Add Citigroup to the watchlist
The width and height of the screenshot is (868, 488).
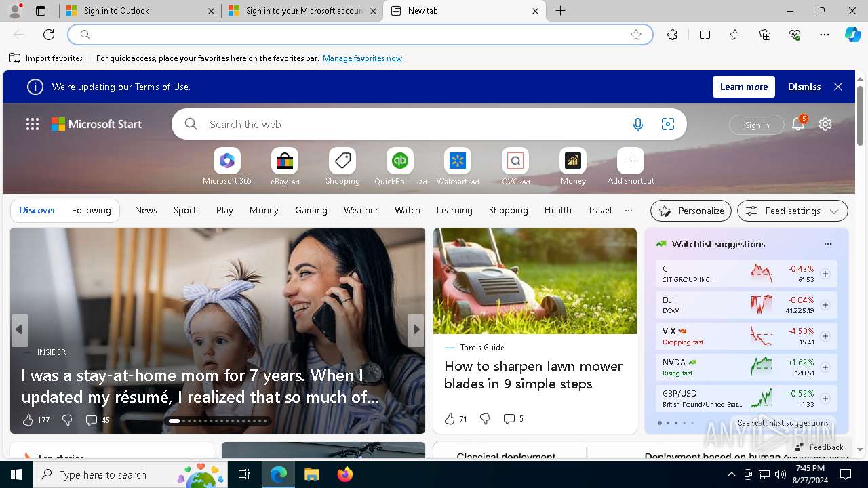[825, 274]
